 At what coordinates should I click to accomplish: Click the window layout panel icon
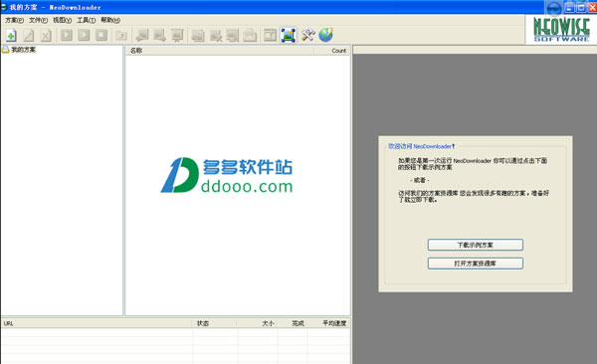point(271,36)
